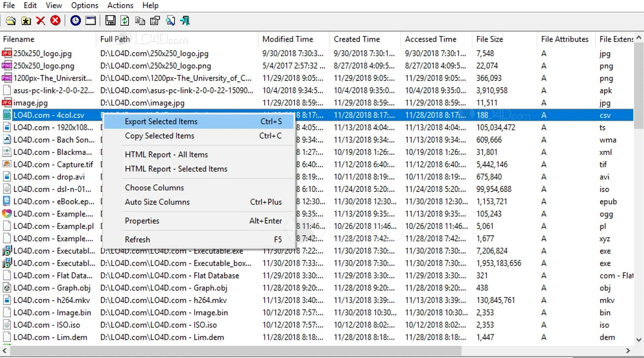Click the PNG icon beside 250x250_logo.png
The width and height of the screenshot is (644, 358).
point(7,65)
